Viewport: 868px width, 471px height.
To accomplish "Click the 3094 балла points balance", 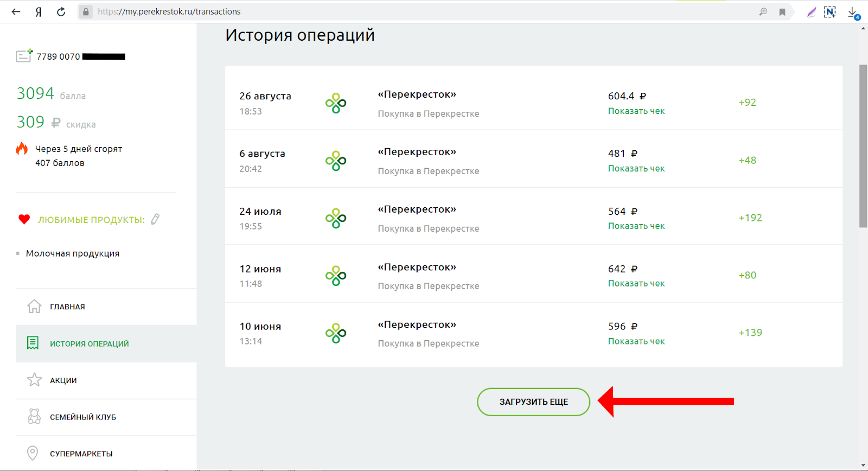I will click(51, 93).
